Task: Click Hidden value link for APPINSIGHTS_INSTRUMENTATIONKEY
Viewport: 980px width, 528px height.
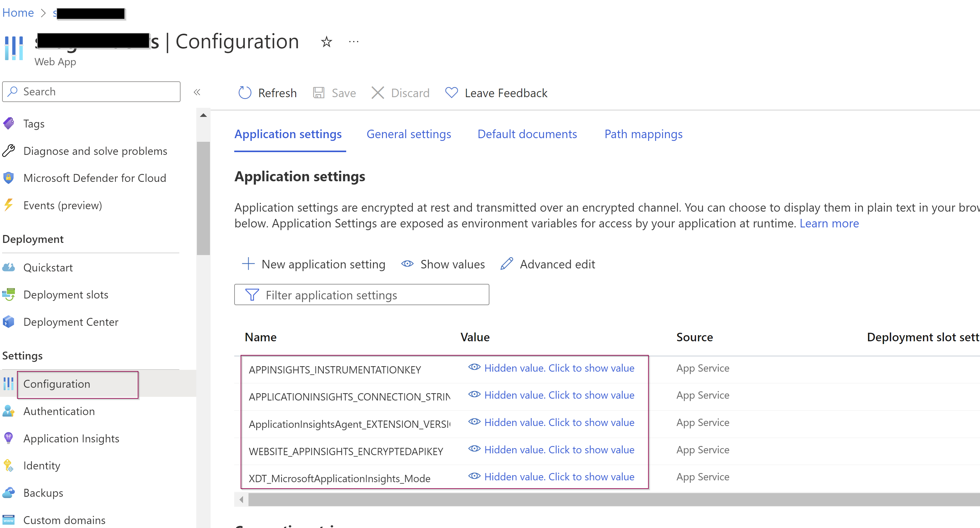Action: click(559, 368)
